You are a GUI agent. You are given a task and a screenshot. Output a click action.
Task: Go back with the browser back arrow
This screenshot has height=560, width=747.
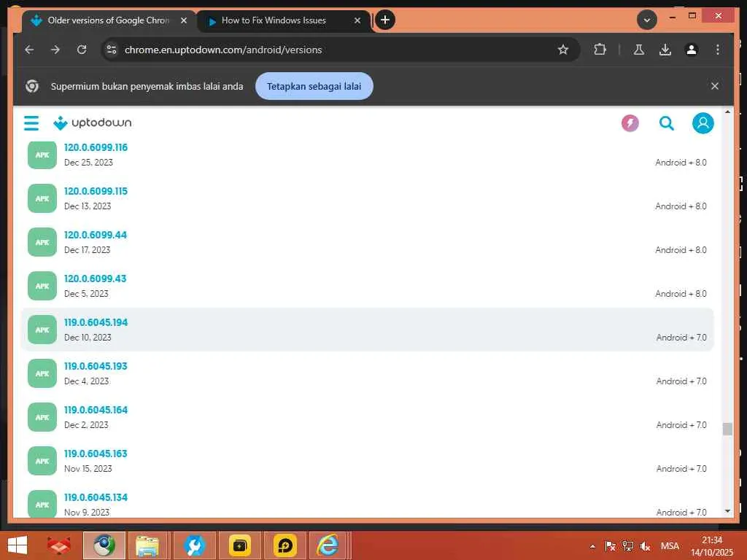pyautogui.click(x=29, y=50)
